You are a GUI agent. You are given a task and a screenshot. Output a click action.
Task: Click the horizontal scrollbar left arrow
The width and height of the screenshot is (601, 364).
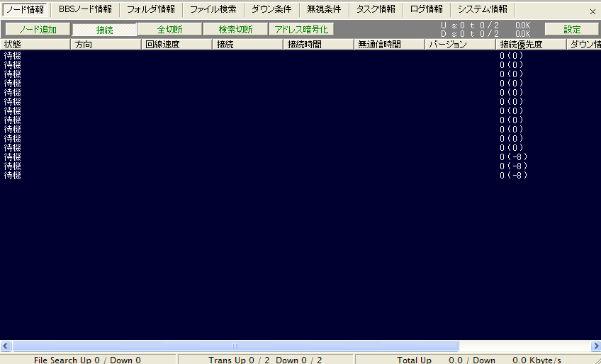click(6, 346)
